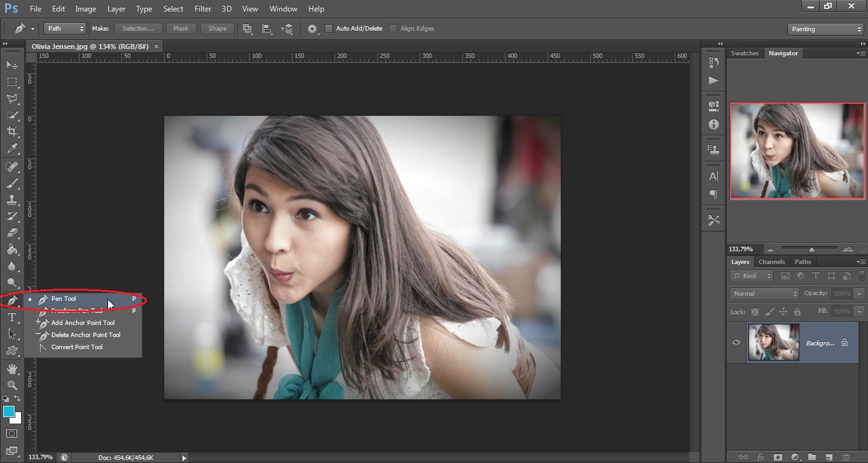
Task: Select the Horizontal Type tool
Action: point(12,317)
